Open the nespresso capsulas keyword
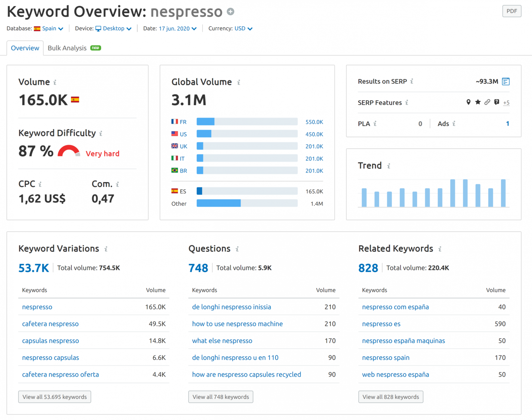Image resolution: width=532 pixels, height=420 pixels. click(50, 358)
